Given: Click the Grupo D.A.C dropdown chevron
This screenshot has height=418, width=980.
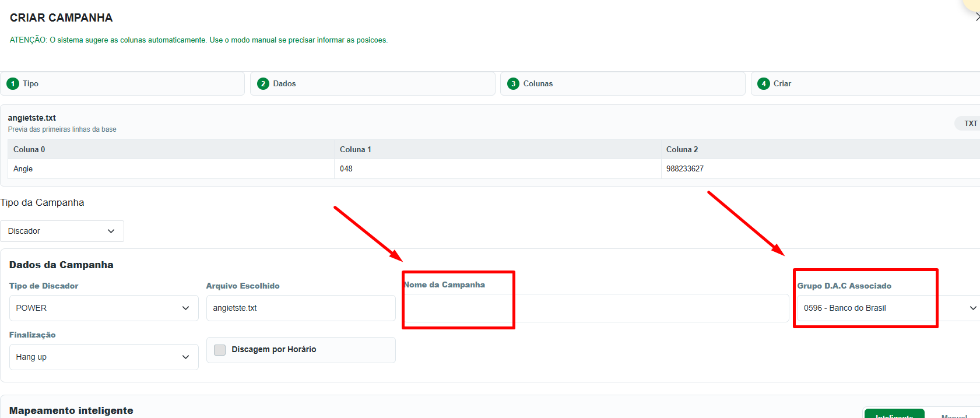Looking at the screenshot, I should pyautogui.click(x=973, y=308).
